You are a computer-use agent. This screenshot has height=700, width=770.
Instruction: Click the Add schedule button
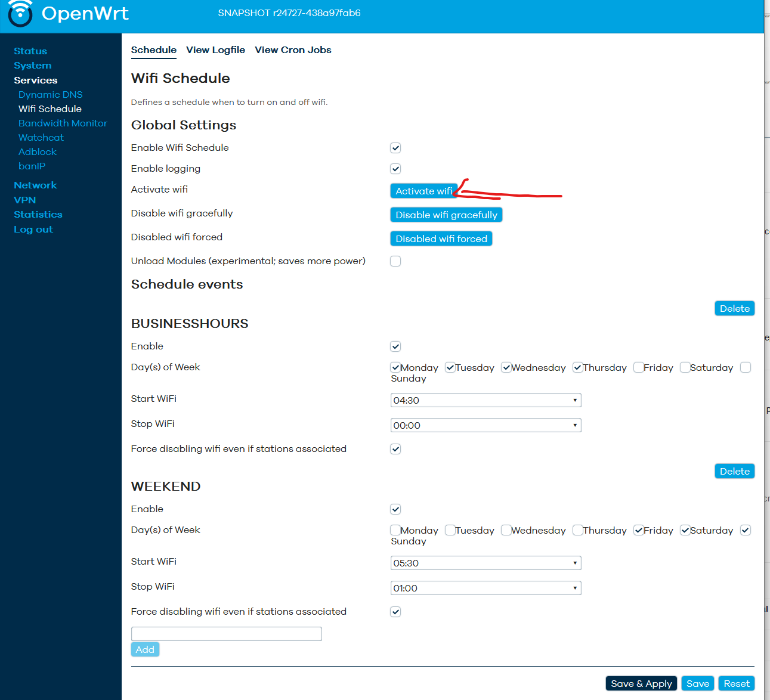point(145,649)
